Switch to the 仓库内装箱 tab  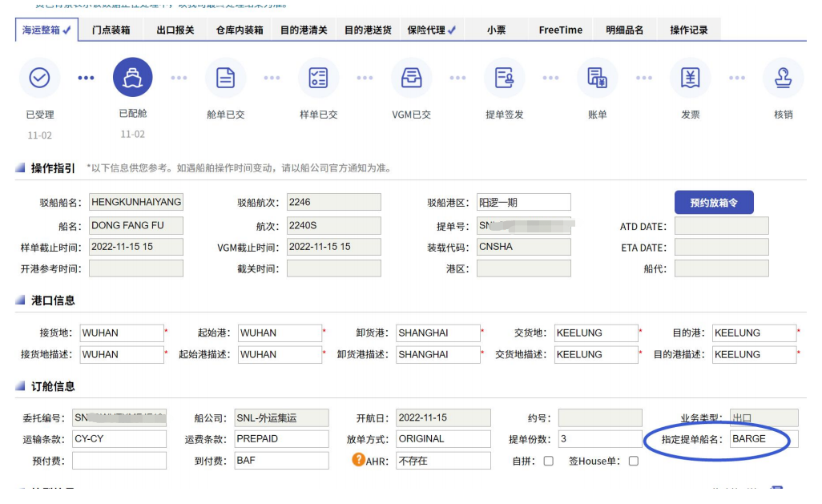pos(240,30)
